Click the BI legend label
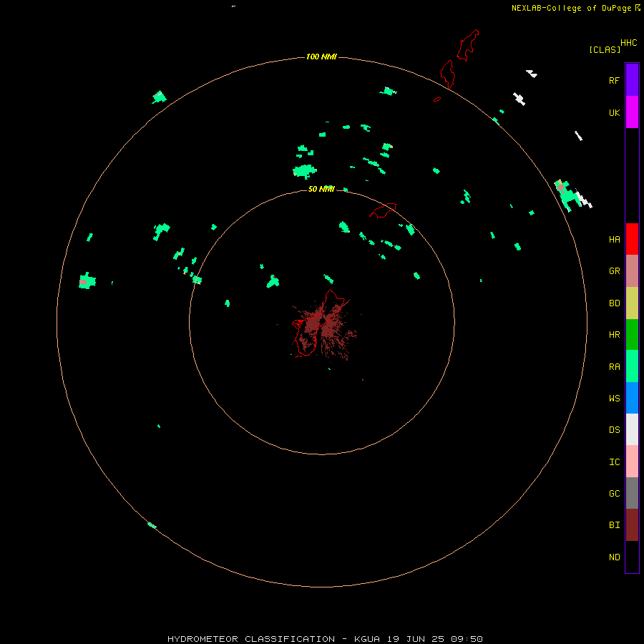 coord(614,525)
